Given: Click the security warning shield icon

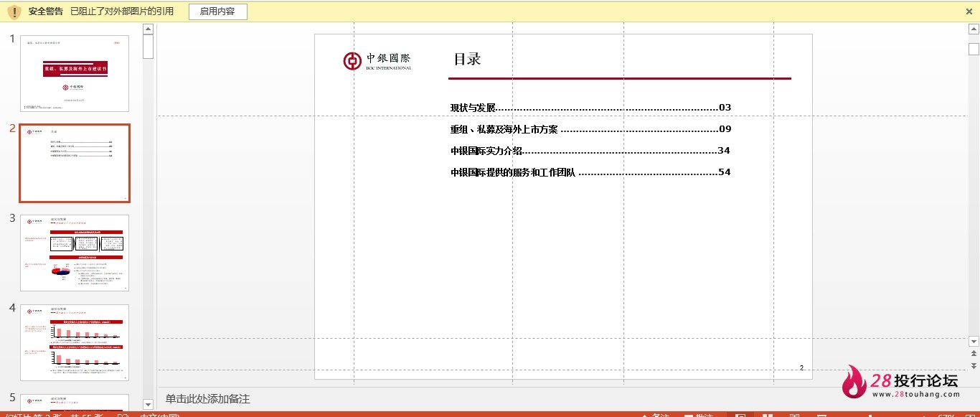Looking at the screenshot, I should pos(14,11).
